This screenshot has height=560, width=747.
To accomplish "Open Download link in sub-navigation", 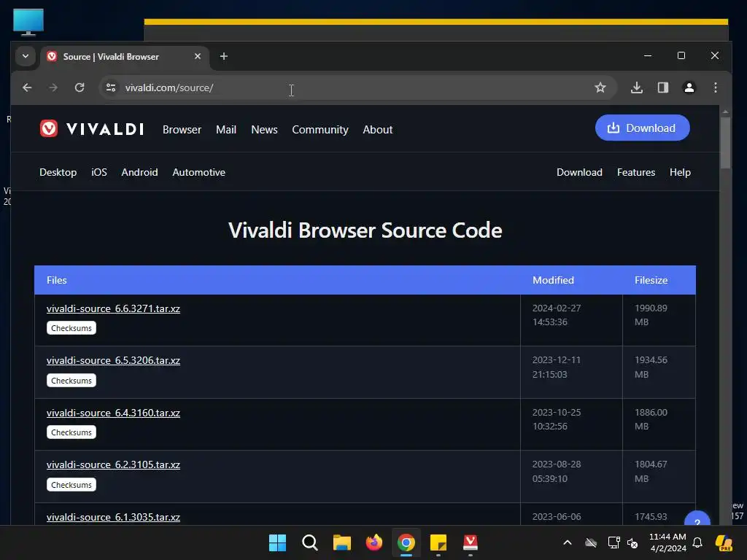I will [579, 172].
